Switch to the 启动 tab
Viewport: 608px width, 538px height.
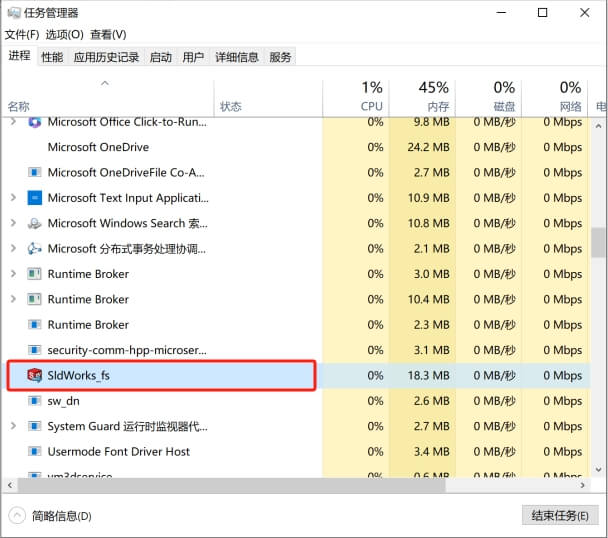point(161,57)
